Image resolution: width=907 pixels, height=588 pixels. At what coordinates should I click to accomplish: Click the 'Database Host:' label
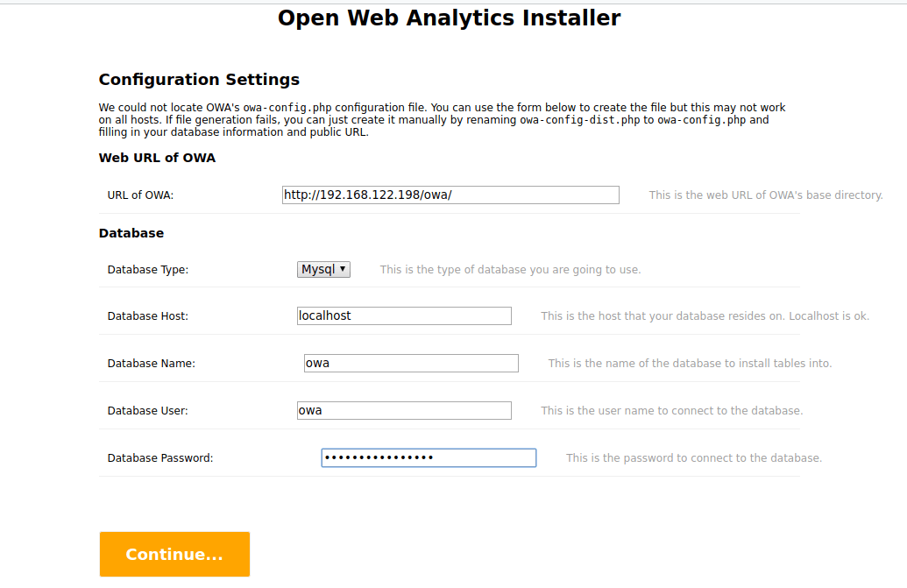[x=148, y=316]
